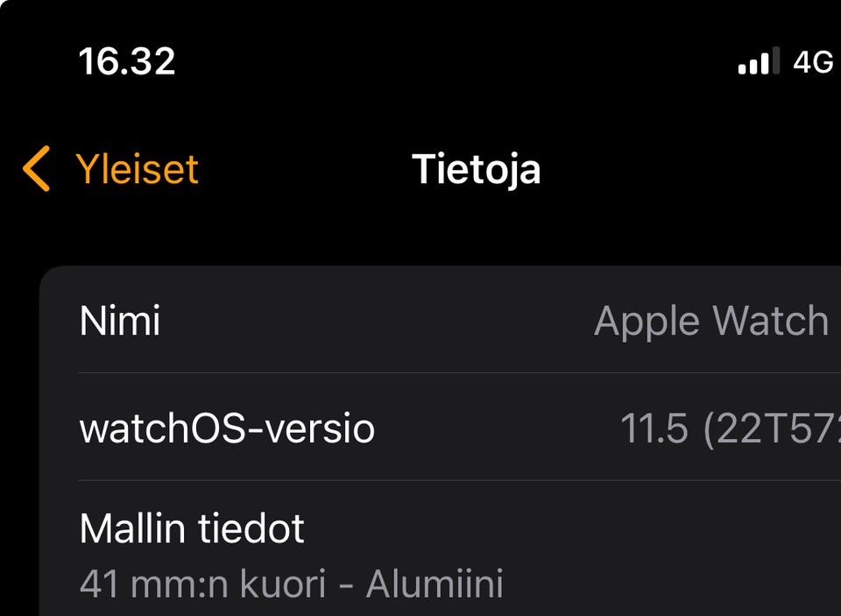Image resolution: width=841 pixels, height=616 pixels.
Task: Tap the Tietoja page title
Action: click(477, 169)
